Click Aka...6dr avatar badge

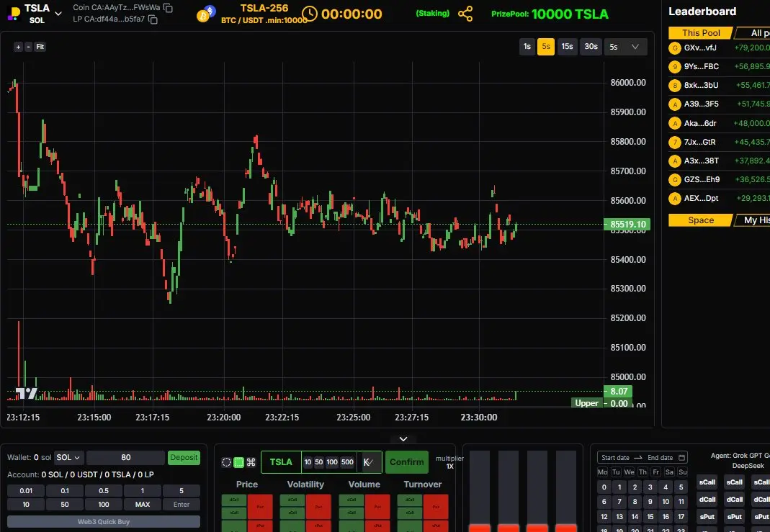pos(675,123)
